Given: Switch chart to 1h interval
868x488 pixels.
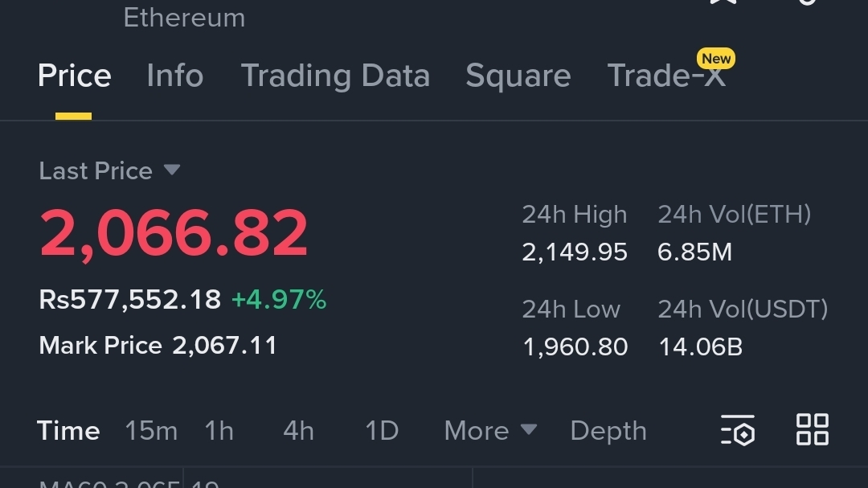Looking at the screenshot, I should (219, 431).
